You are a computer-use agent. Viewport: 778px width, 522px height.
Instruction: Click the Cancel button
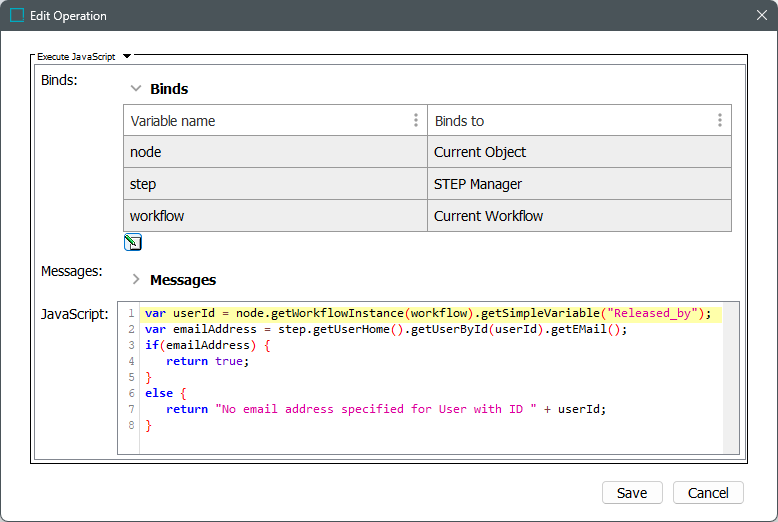tap(708, 492)
